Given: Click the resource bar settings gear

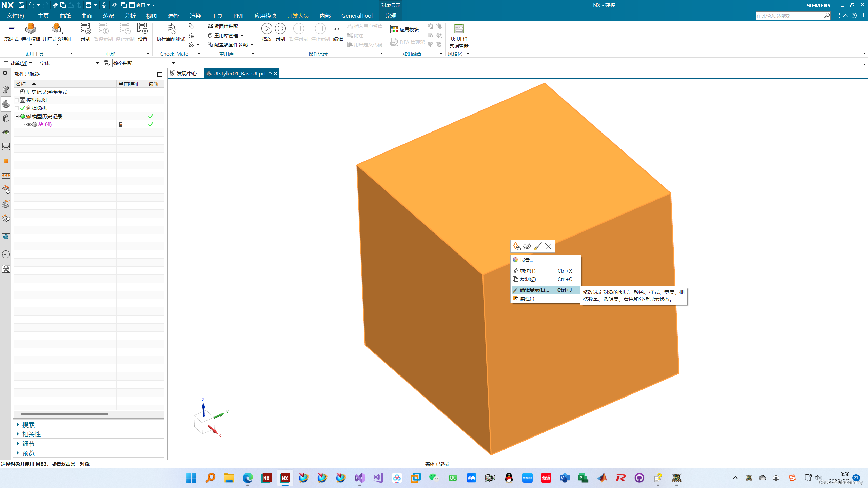Looking at the screenshot, I should pos(5,73).
